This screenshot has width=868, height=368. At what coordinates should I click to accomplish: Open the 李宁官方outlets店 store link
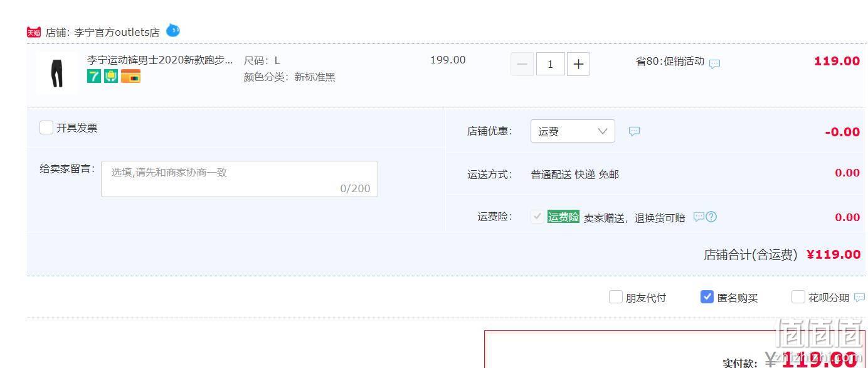(x=117, y=32)
